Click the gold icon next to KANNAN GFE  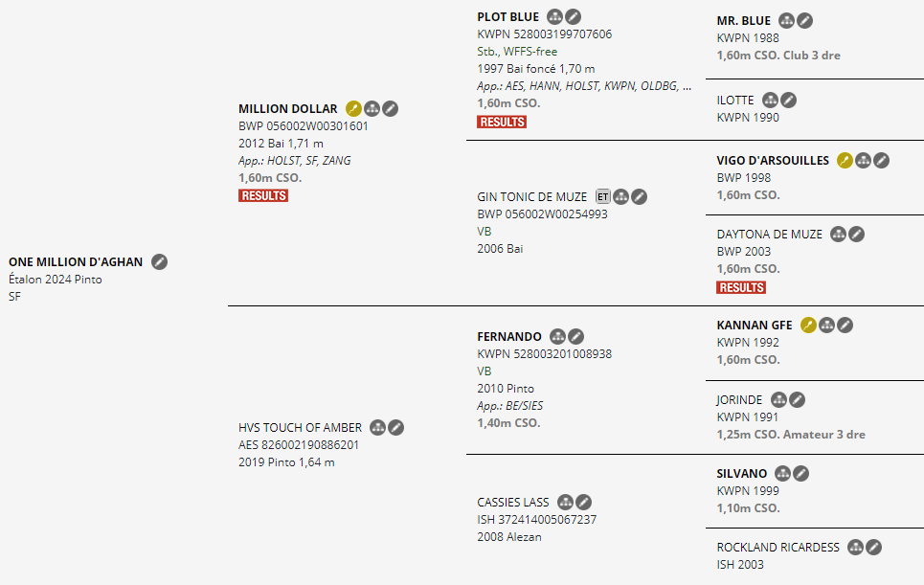tap(808, 325)
